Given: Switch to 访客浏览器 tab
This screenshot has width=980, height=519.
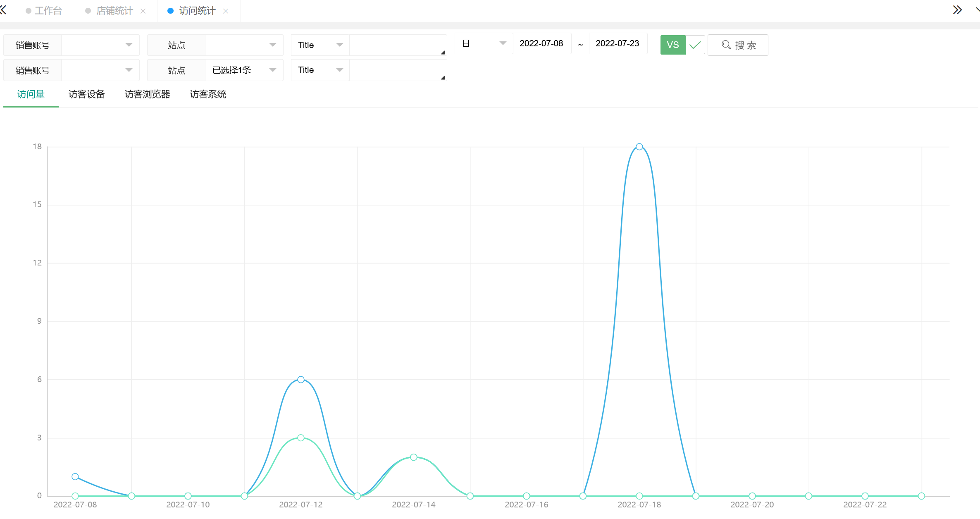Looking at the screenshot, I should pyautogui.click(x=148, y=95).
